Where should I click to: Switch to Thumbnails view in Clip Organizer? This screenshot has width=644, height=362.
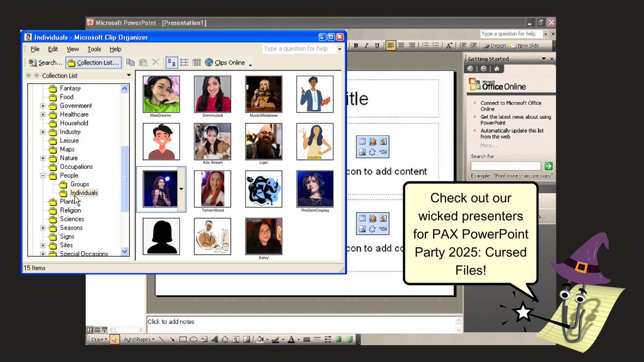point(172,63)
